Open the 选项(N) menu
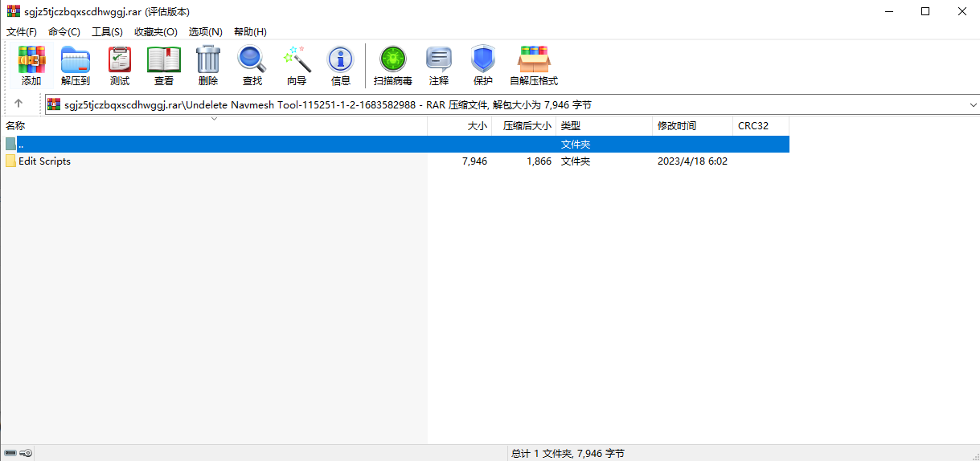Image resolution: width=980 pixels, height=461 pixels. [x=205, y=31]
